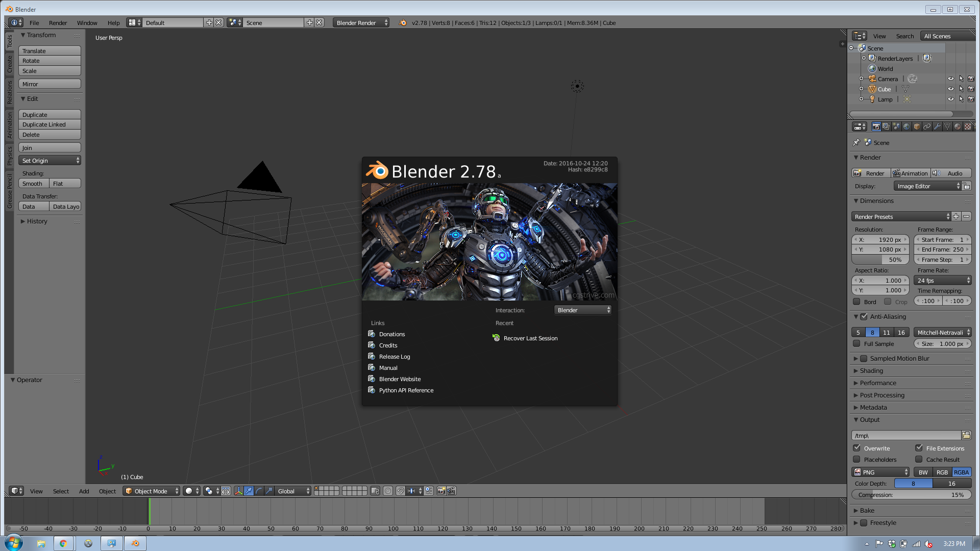Open the PNG file format dropdown
This screenshot has height=551, width=980.
point(880,472)
